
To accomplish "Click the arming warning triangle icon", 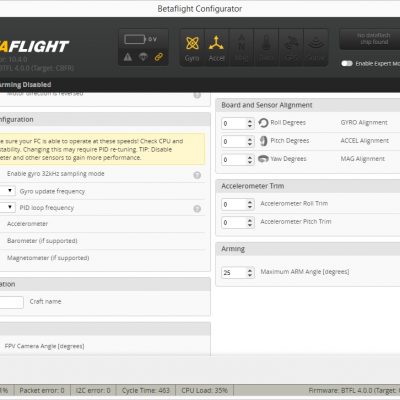I will [128, 57].
